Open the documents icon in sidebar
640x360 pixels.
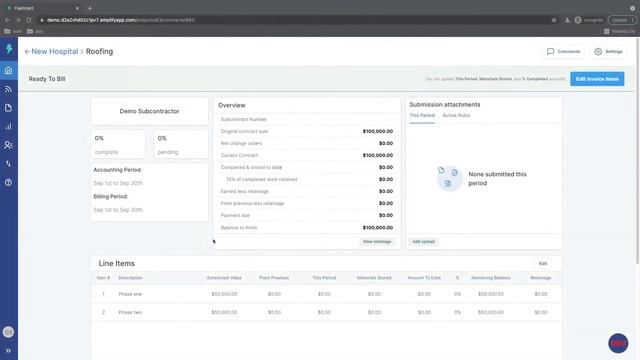(x=9, y=108)
